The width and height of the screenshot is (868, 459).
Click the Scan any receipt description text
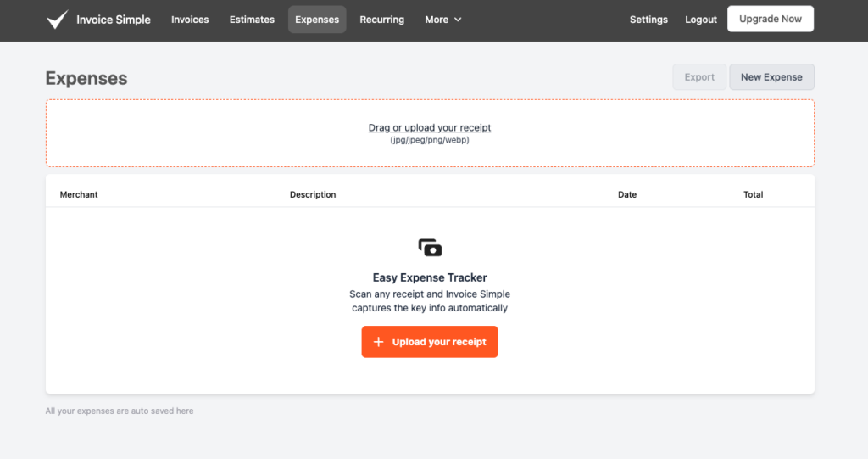coord(430,301)
